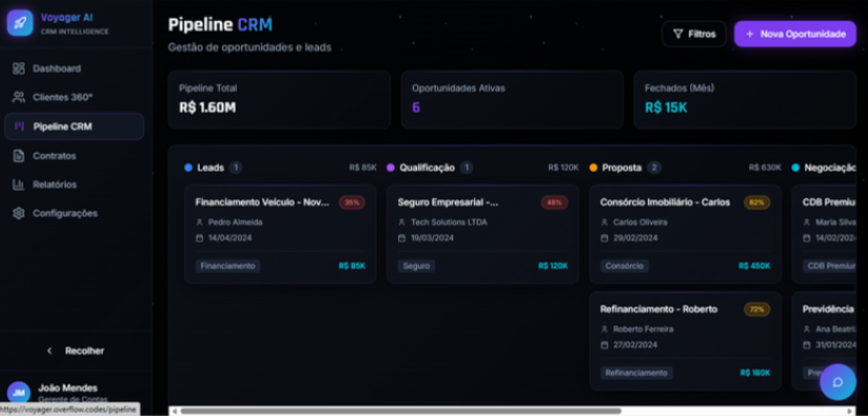The width and height of the screenshot is (868, 416).
Task: Click João Mendes JM avatar
Action: pyautogui.click(x=19, y=393)
